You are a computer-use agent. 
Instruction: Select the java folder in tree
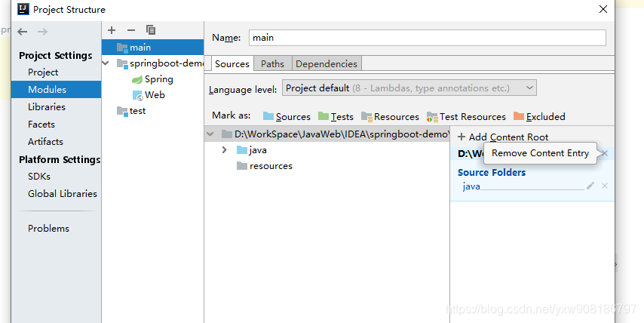(252, 150)
